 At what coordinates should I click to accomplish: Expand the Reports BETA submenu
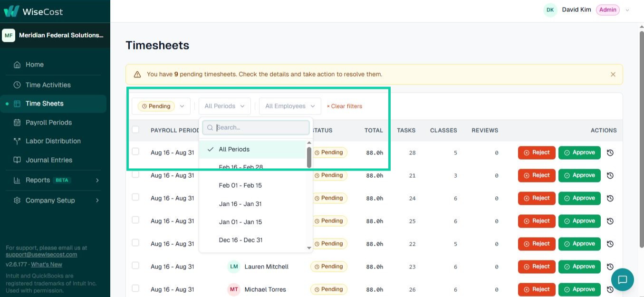(97, 180)
